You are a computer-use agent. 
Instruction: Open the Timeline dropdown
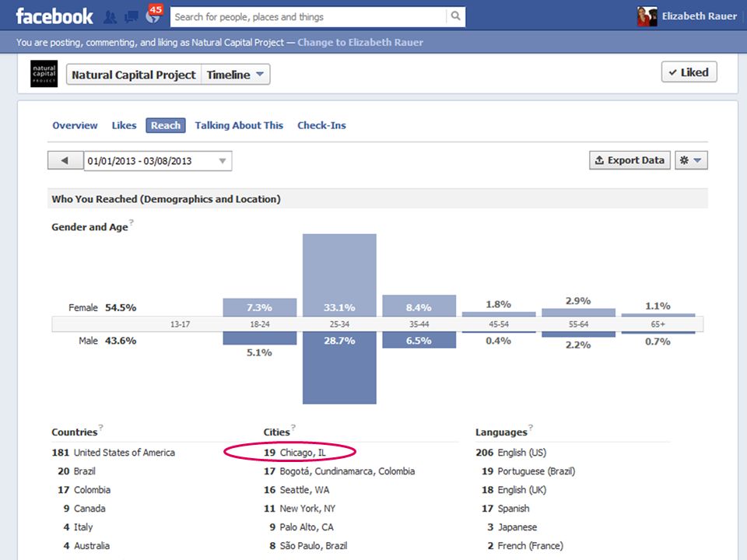[235, 75]
